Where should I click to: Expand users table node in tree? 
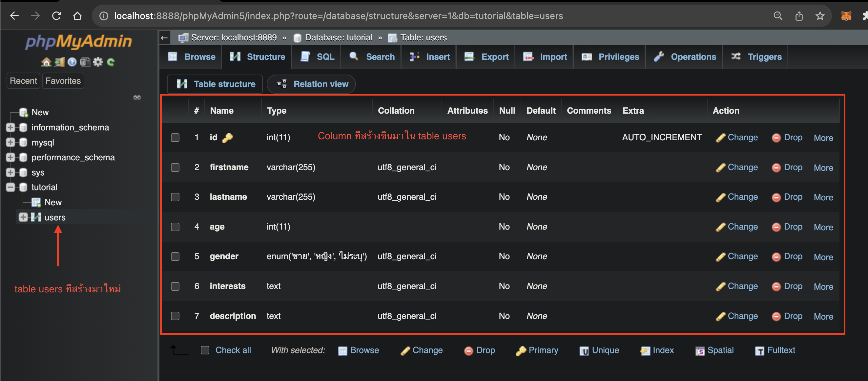tap(23, 217)
